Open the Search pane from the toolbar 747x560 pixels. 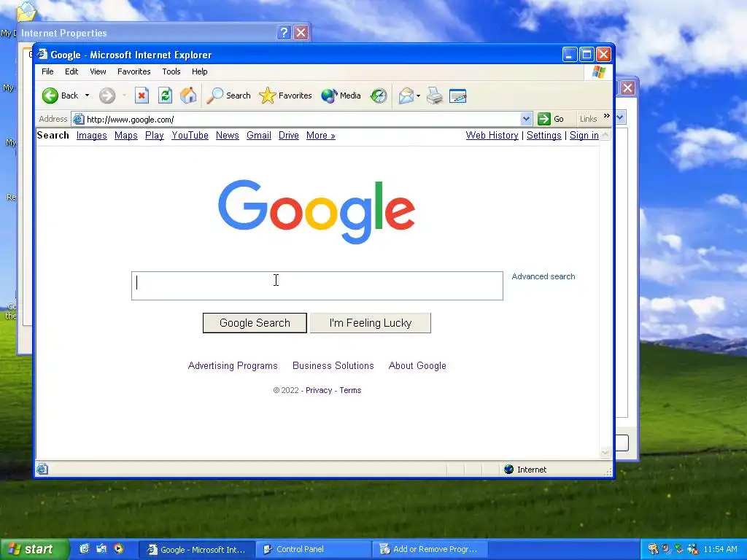tap(228, 96)
